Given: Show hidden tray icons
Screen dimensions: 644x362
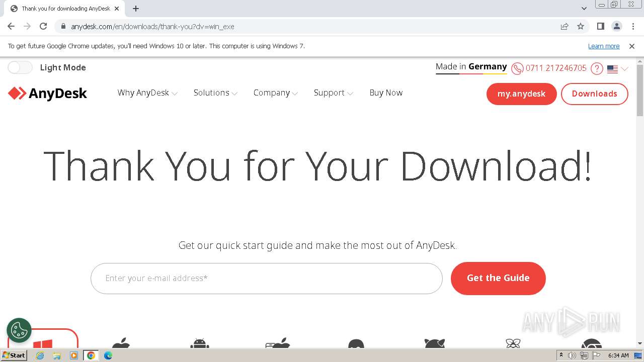Looking at the screenshot, I should coord(561,355).
